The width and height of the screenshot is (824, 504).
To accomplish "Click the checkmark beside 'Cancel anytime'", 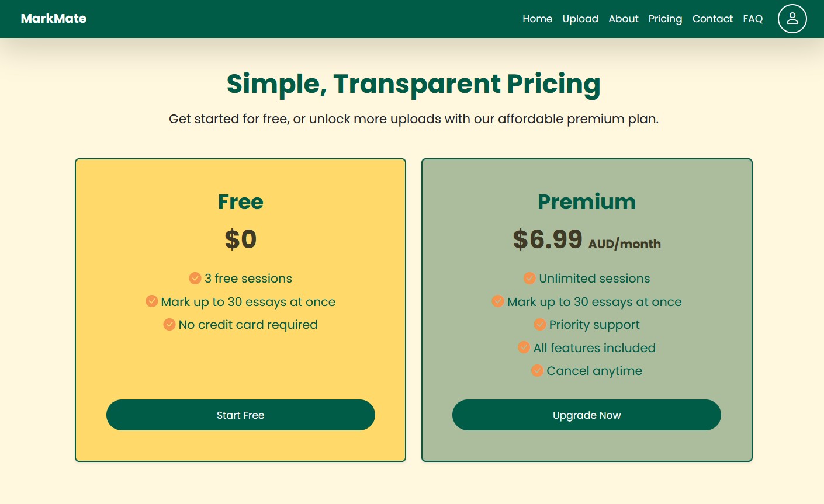I will [x=538, y=370].
